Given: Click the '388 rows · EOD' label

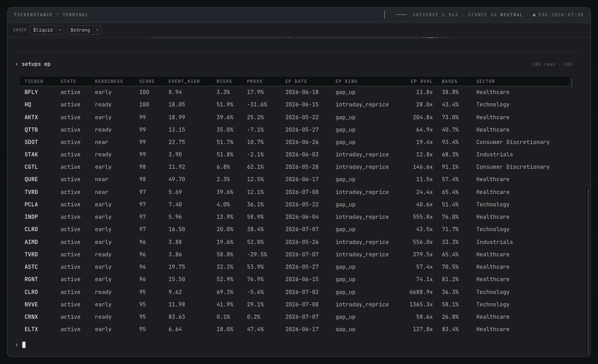Looking at the screenshot, I should [552, 65].
